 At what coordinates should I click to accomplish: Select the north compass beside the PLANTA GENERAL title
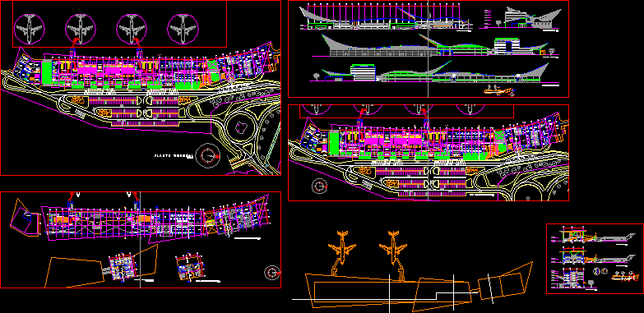pyautogui.click(x=208, y=156)
